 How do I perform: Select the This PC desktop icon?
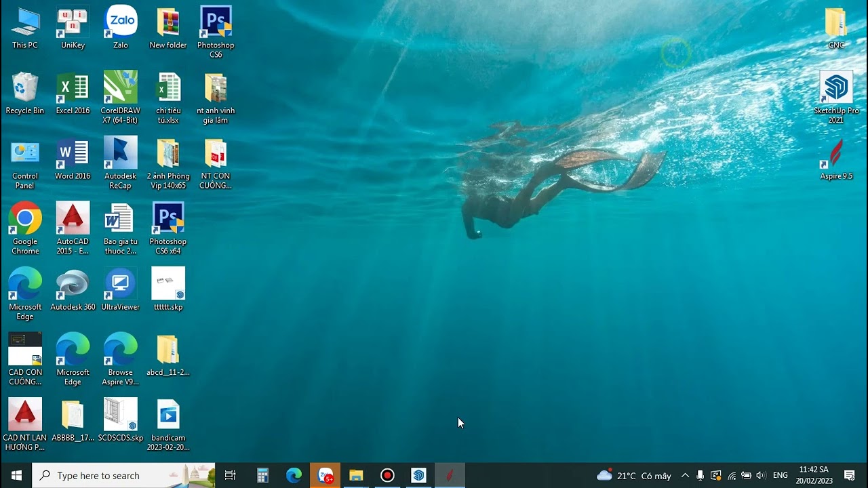(x=25, y=28)
